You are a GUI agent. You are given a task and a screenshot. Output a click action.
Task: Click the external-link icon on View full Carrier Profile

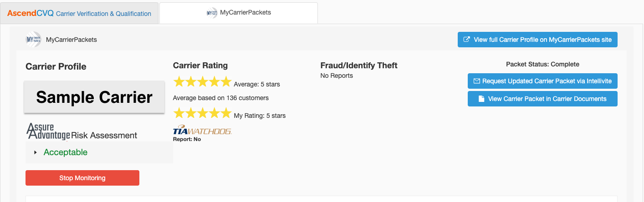(466, 40)
